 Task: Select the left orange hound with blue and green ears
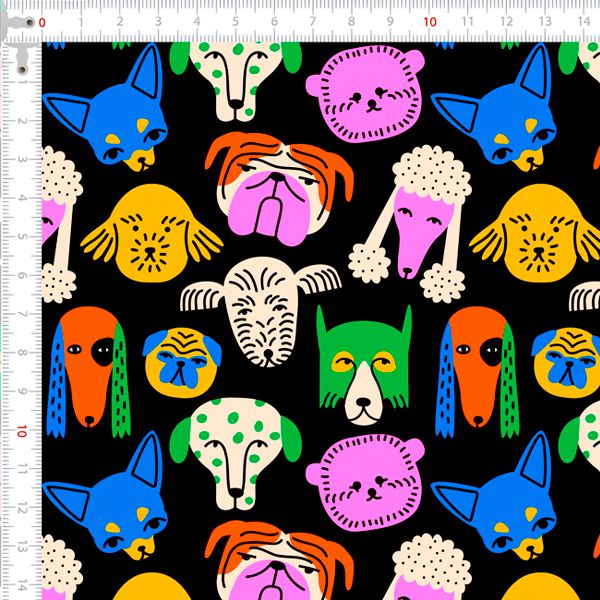[86, 370]
